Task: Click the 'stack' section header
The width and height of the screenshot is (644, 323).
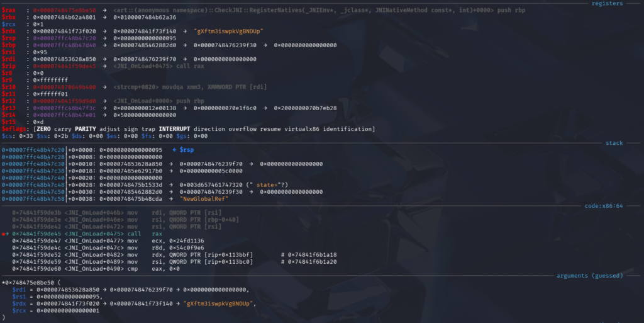Action: tap(614, 143)
